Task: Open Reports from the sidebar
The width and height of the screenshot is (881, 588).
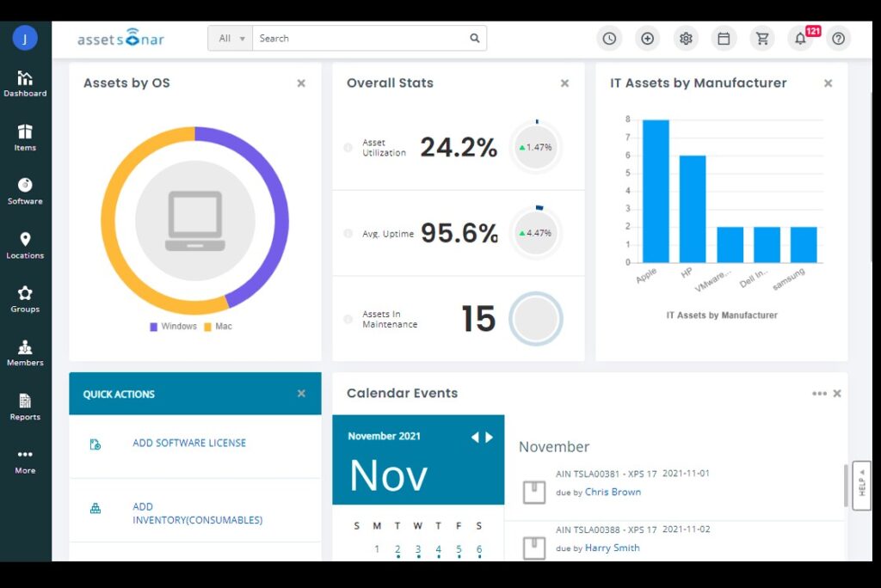Action: tap(25, 407)
